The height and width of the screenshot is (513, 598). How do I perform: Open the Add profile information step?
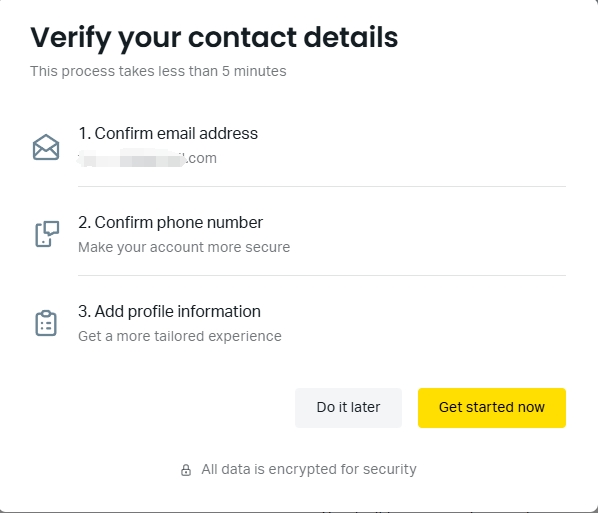pyautogui.click(x=169, y=311)
